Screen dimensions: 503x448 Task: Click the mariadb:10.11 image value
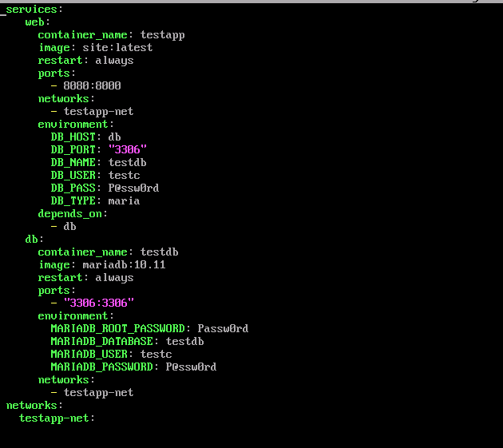coord(124,264)
